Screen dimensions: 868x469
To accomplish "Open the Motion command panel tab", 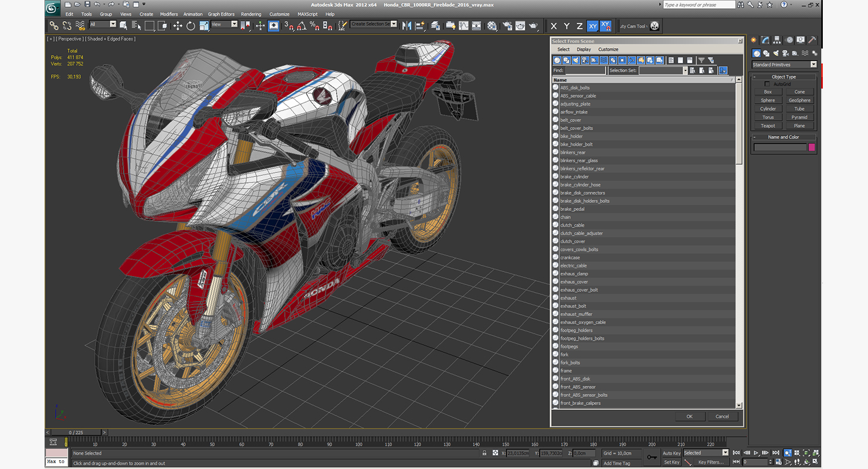I will pos(789,40).
